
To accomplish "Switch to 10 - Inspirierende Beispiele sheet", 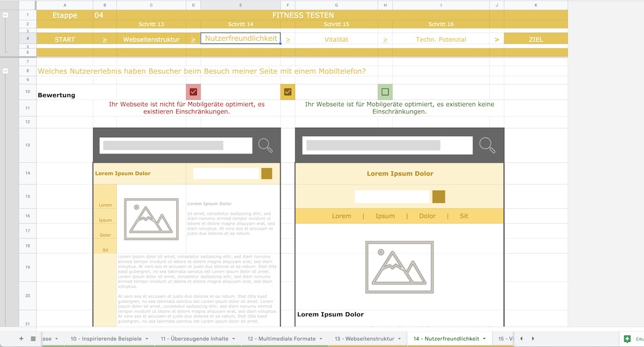I will [x=106, y=339].
